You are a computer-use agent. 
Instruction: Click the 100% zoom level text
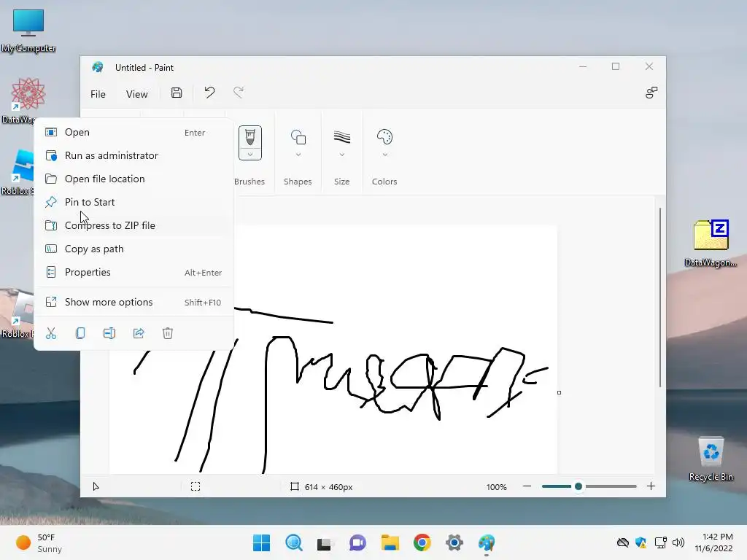pos(496,487)
